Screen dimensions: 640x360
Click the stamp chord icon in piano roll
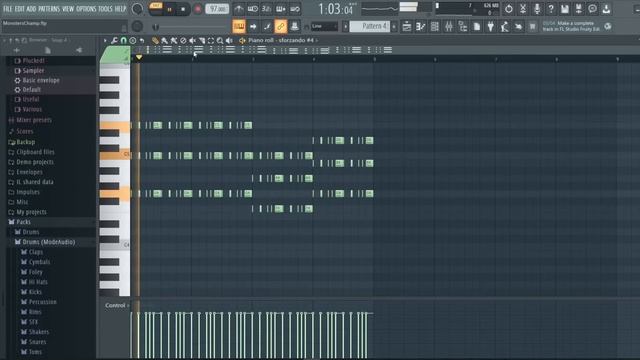coord(133,40)
